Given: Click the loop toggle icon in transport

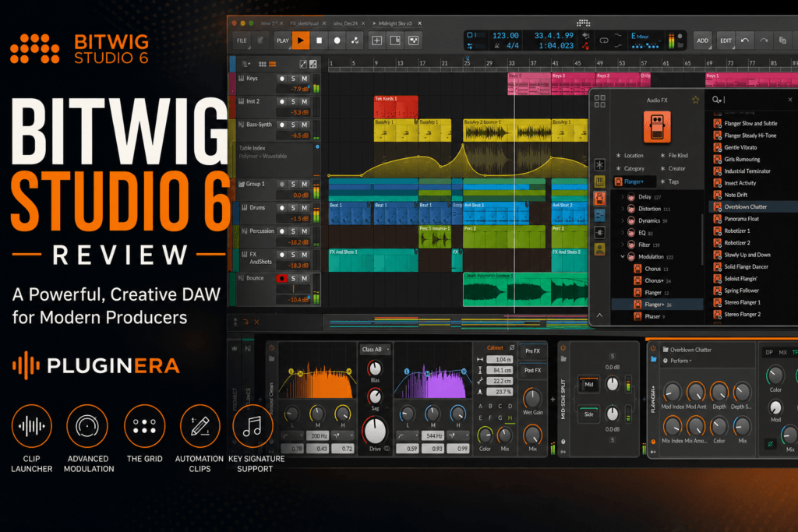Looking at the screenshot, I should coord(604,41).
